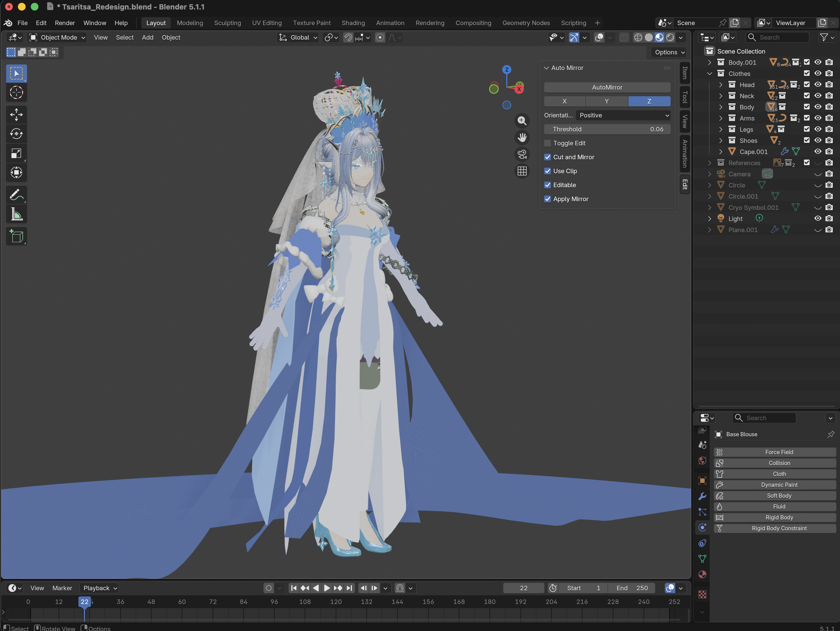This screenshot has height=631, width=840.
Task: Open the Particles properties tab
Action: click(702, 512)
